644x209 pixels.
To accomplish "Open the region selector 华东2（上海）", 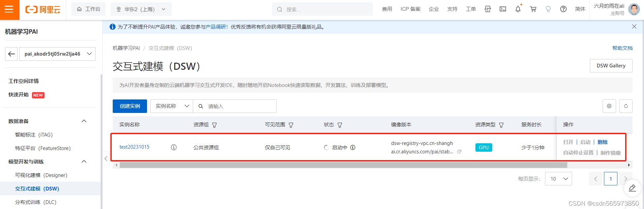I will pos(141,9).
